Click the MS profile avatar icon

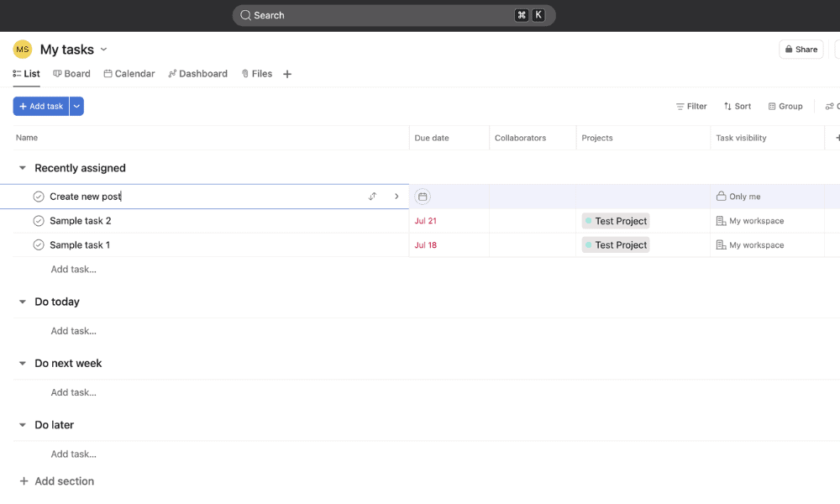(x=23, y=50)
